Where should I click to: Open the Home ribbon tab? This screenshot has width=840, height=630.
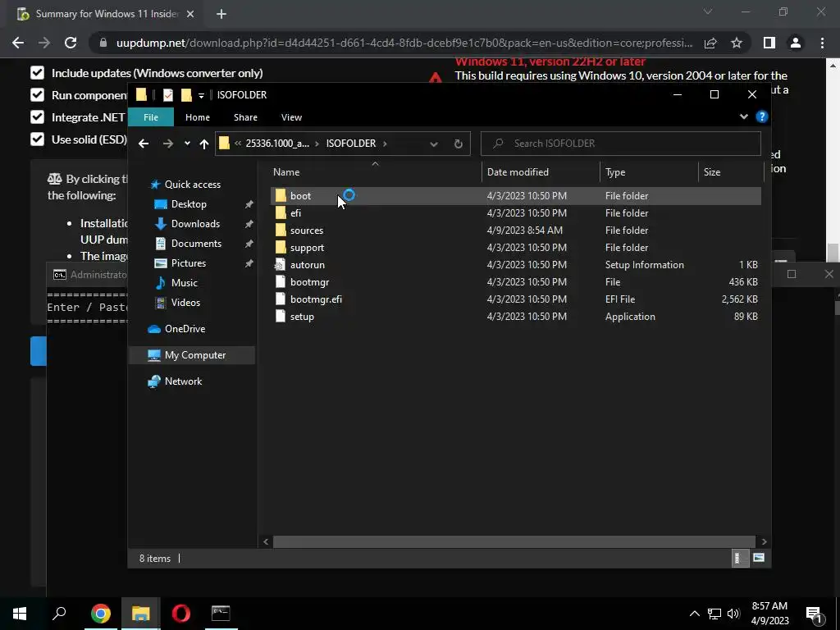coord(197,117)
